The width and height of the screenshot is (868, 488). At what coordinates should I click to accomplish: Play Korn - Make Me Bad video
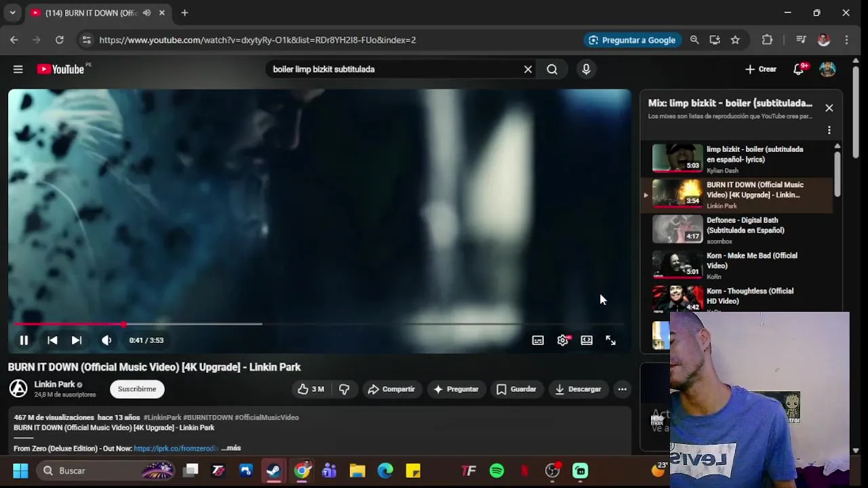point(737,265)
